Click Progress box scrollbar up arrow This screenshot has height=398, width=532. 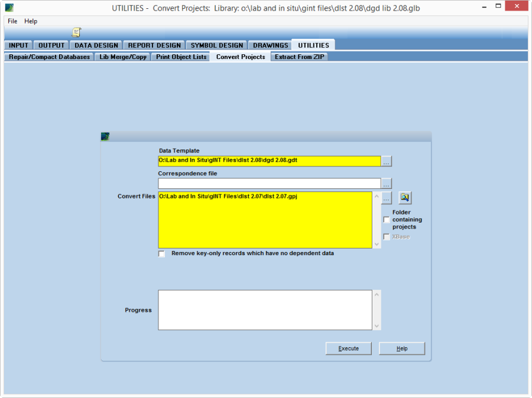click(377, 294)
